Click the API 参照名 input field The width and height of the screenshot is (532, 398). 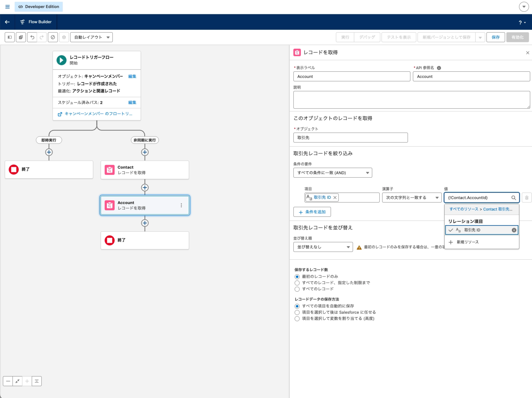point(471,76)
